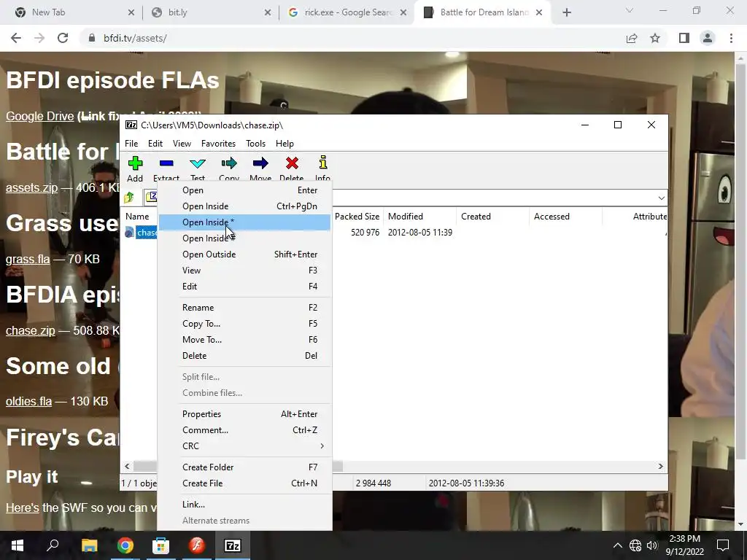Viewport: 747px width, 560px height.
Task: Open Windows Start menu
Action: pyautogui.click(x=18, y=545)
